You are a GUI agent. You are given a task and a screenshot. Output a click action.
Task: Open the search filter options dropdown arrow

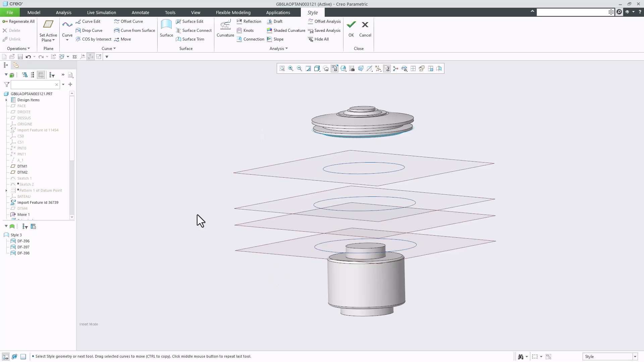click(63, 84)
